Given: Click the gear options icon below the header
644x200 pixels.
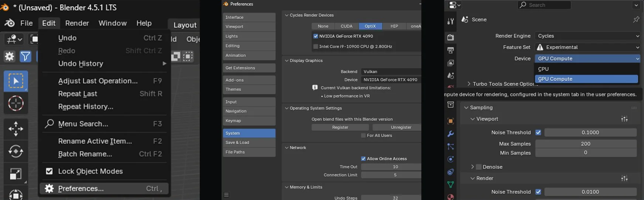Looking at the screenshot, I should pyautogui.click(x=10, y=56).
